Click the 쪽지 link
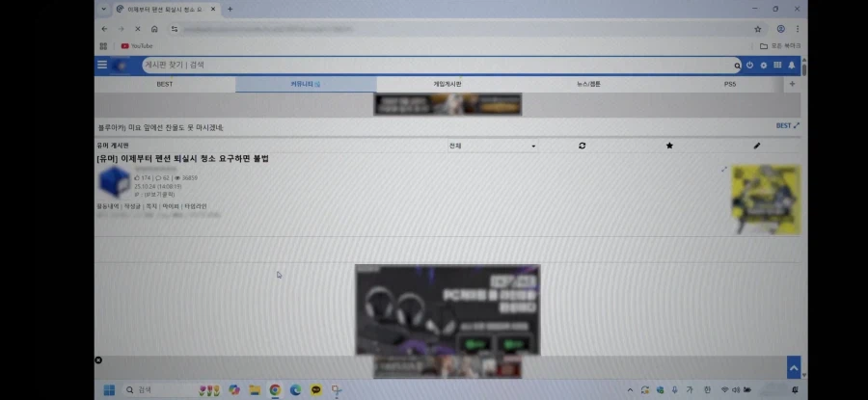The height and width of the screenshot is (400, 868). tap(151, 206)
